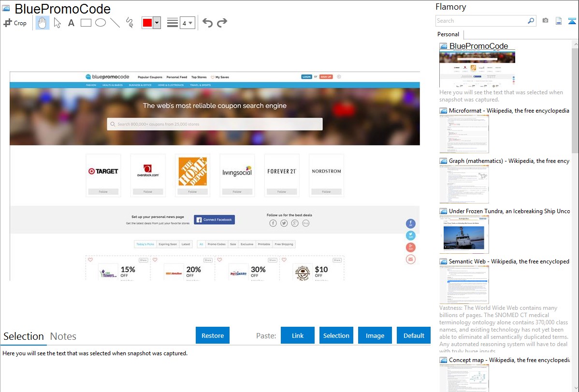Click the Today's Picks filter tab
The image size is (579, 392).
(x=145, y=244)
